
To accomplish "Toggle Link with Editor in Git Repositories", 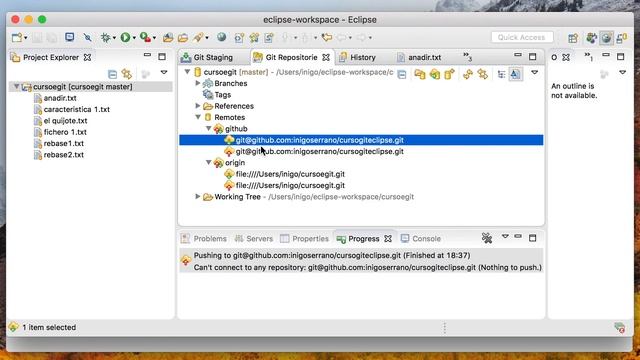I will (x=482, y=74).
